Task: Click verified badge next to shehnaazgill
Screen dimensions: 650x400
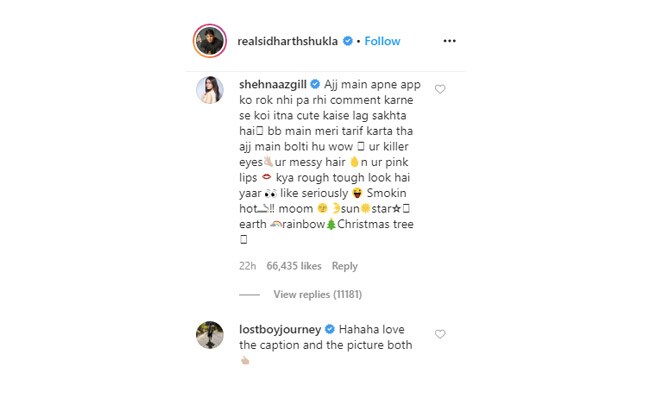Action: pos(315,84)
